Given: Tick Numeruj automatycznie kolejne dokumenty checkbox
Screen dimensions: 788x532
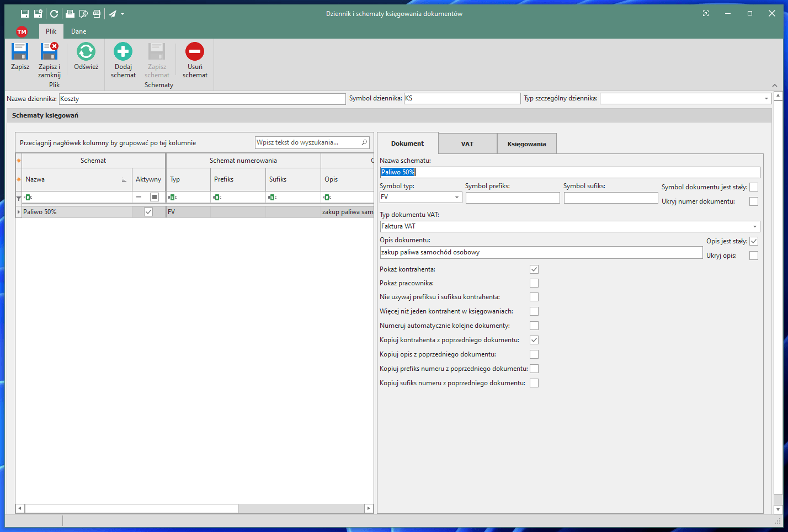Looking at the screenshot, I should tap(534, 326).
